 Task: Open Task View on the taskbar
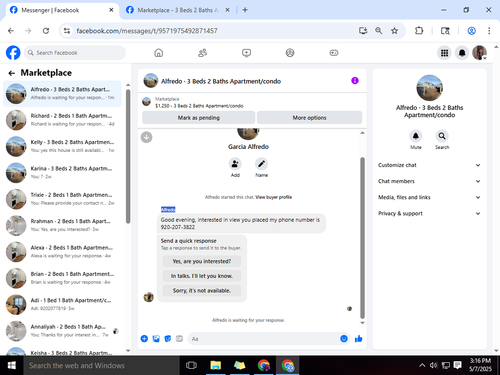point(191,365)
